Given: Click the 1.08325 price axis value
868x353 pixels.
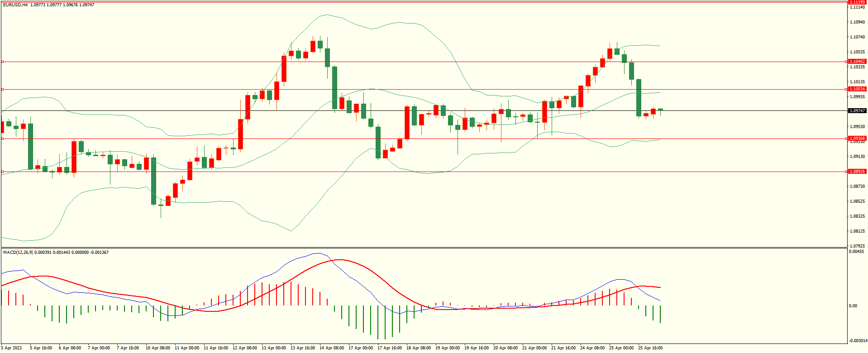Looking at the screenshot, I should coord(858,216).
